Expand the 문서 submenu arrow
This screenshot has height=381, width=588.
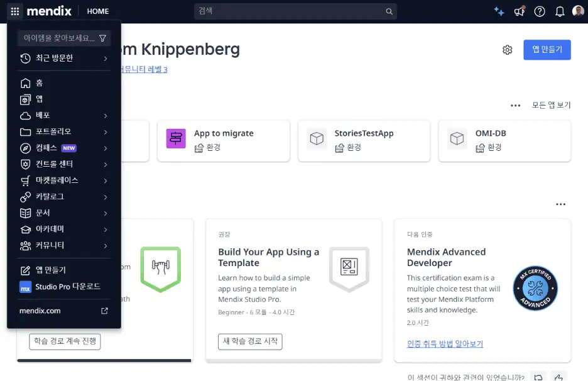(x=106, y=214)
